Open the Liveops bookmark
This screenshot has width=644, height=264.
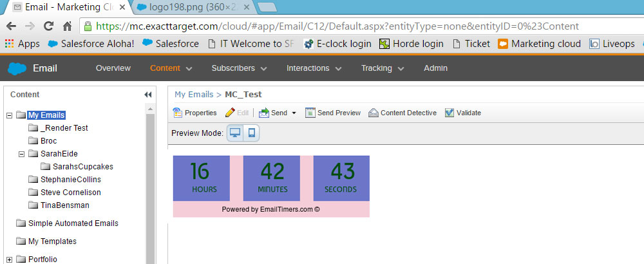(612, 44)
